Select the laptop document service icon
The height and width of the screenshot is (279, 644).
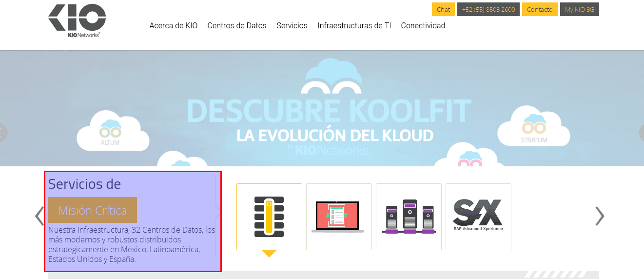339,217
